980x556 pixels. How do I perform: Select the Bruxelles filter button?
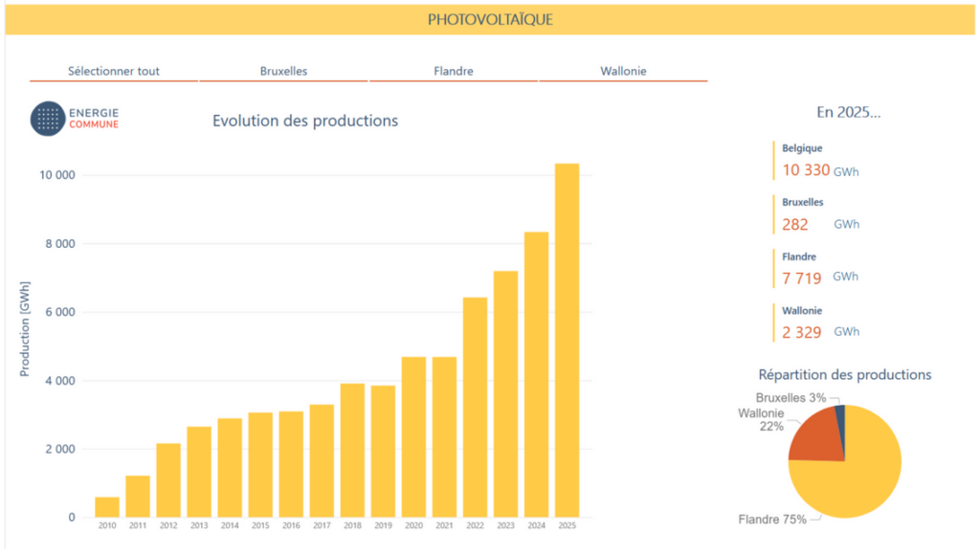(283, 71)
